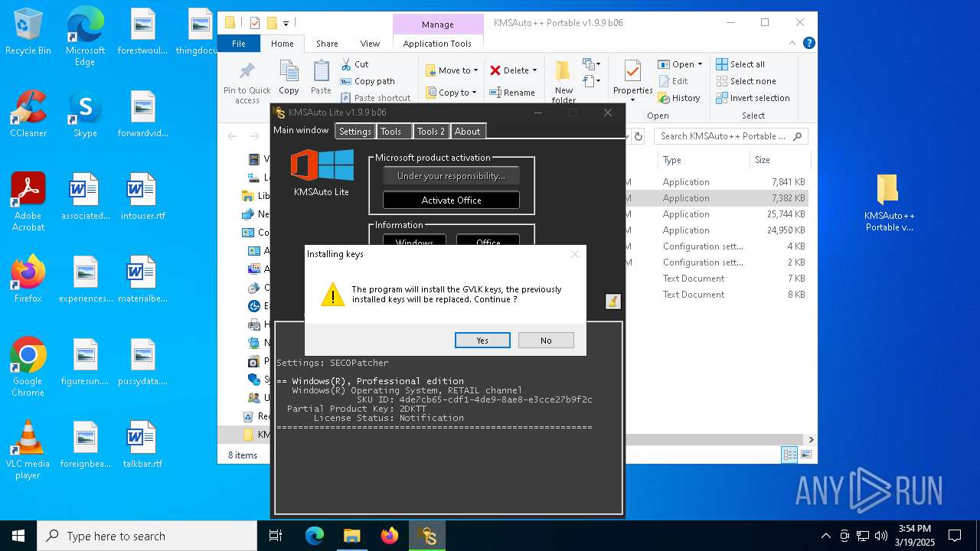Open Application Tools ribbon tab

coord(437,44)
